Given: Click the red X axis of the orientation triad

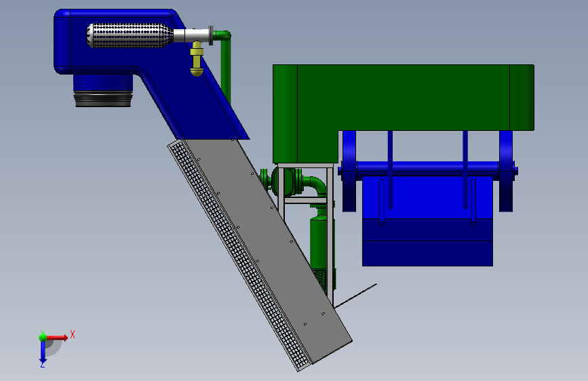Looking at the screenshot, I should point(57,338).
